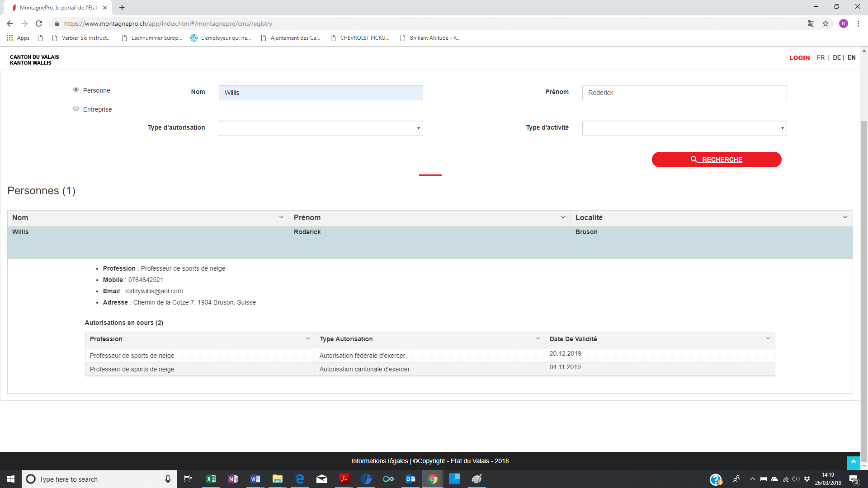
Task: Bookmark this page with star icon
Action: point(826,23)
